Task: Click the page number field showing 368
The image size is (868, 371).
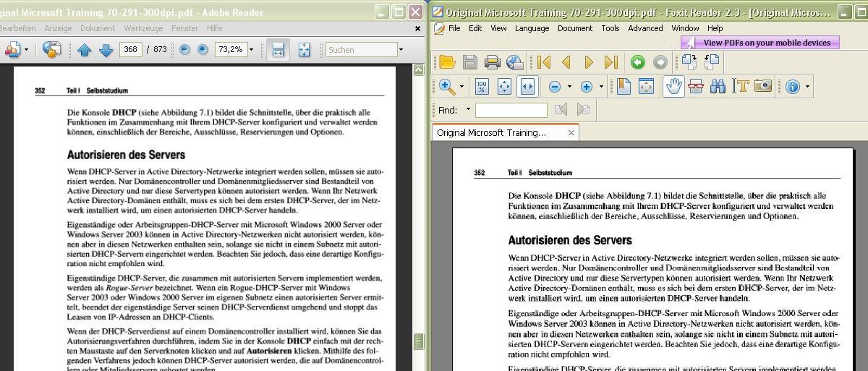Action: (130, 49)
